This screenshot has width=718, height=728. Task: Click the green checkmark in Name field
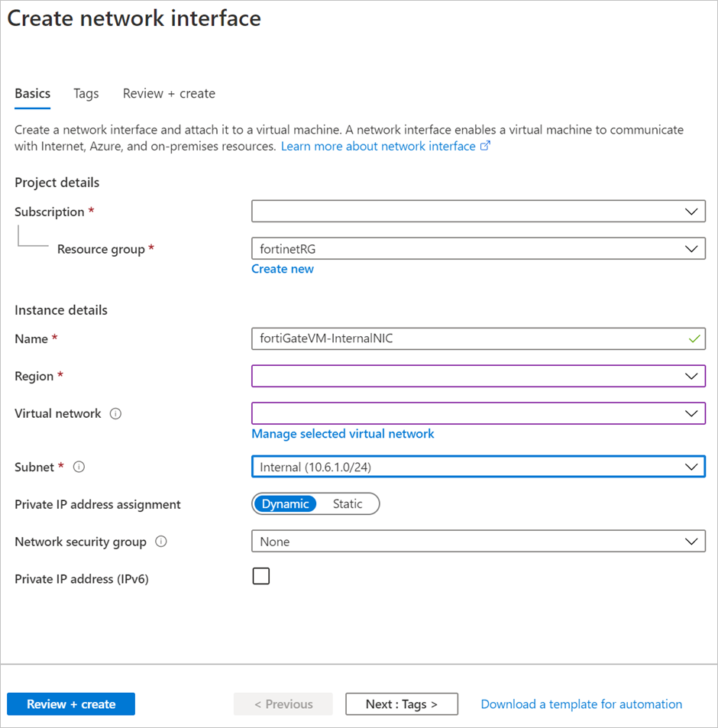[694, 339]
